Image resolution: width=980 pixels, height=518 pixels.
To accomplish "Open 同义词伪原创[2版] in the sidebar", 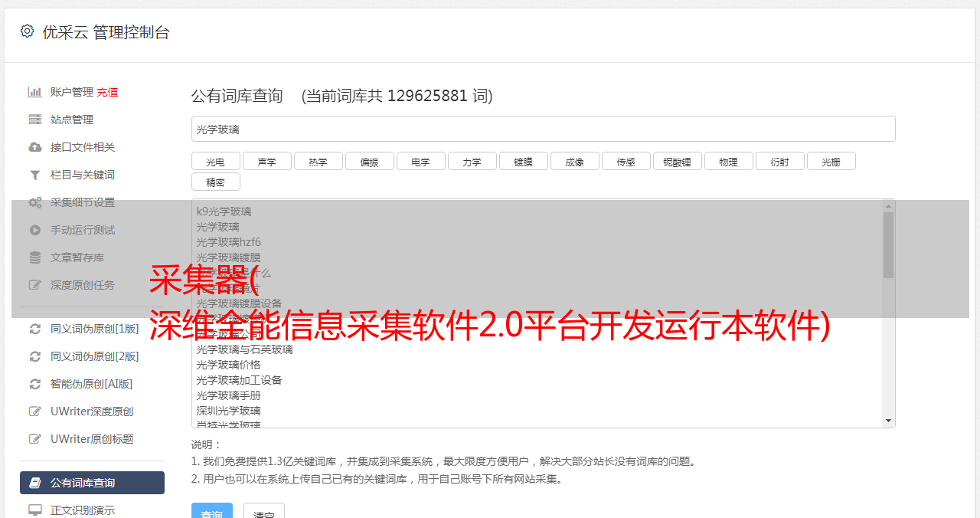I will click(x=95, y=356).
